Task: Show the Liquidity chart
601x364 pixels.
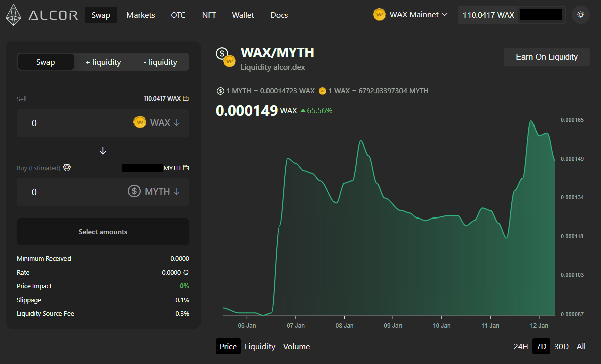Action: point(260,346)
